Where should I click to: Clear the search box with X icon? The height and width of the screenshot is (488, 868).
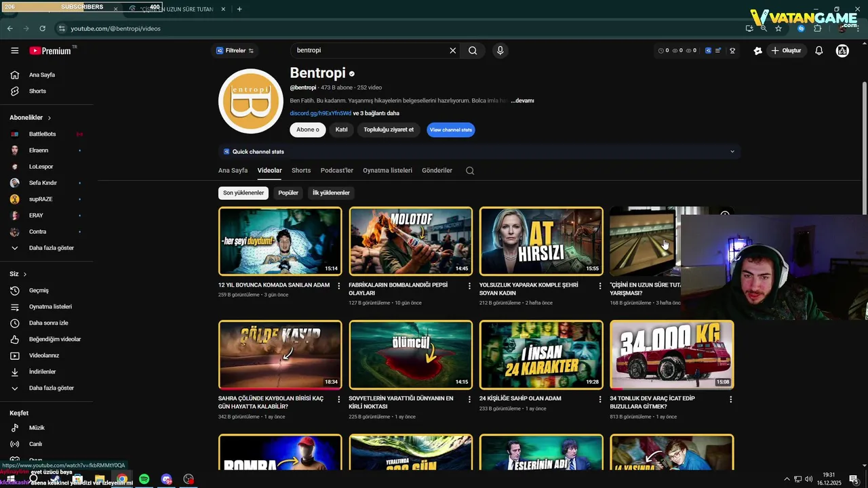point(453,50)
